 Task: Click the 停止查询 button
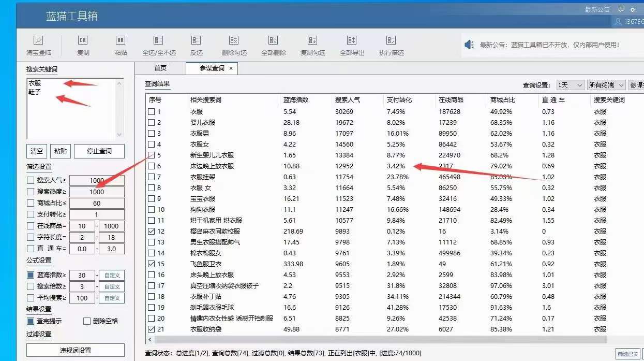99,151
